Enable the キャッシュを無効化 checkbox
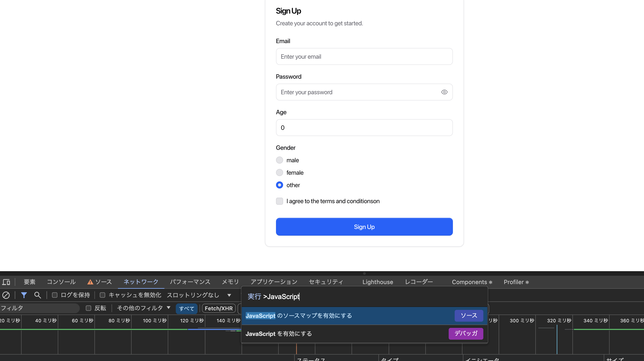644x361 pixels. pyautogui.click(x=102, y=295)
